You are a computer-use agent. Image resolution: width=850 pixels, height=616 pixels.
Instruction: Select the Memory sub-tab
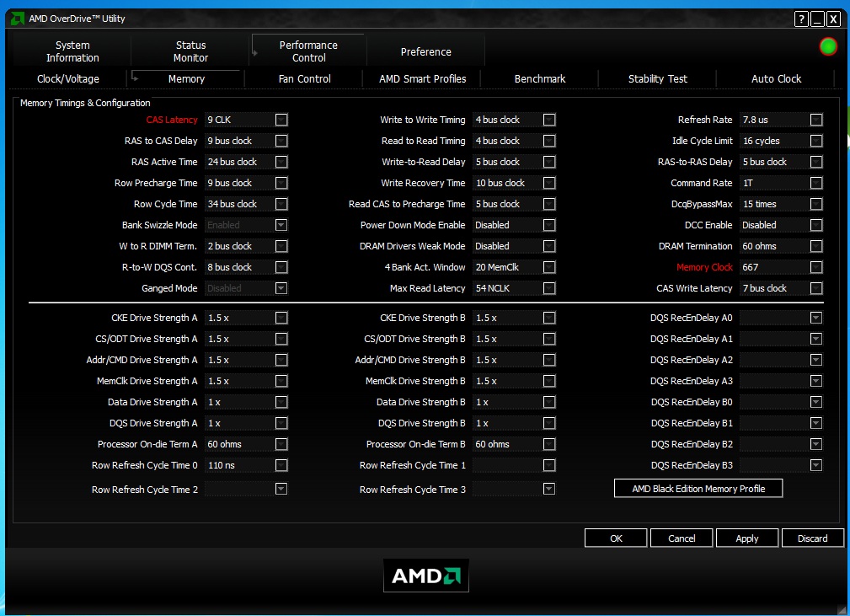186,78
